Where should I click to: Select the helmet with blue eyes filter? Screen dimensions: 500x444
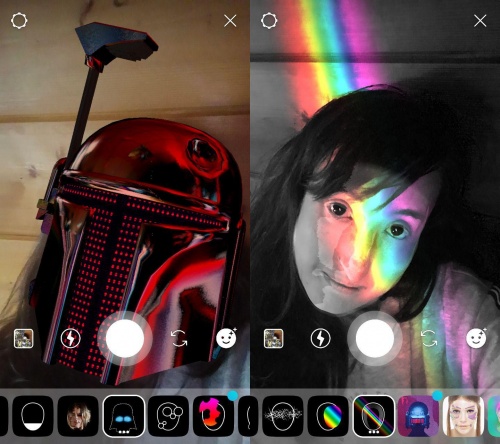click(123, 416)
